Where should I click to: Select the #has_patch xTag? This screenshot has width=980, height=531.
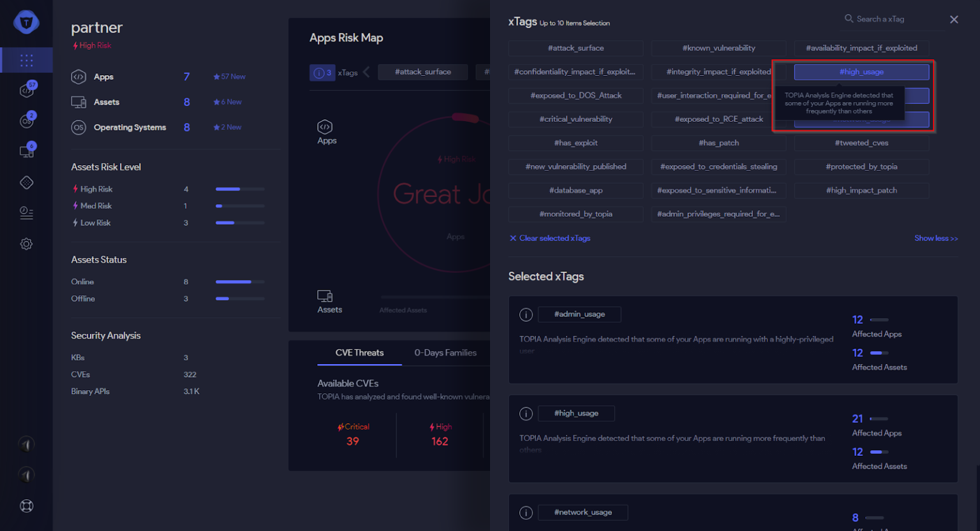click(718, 143)
